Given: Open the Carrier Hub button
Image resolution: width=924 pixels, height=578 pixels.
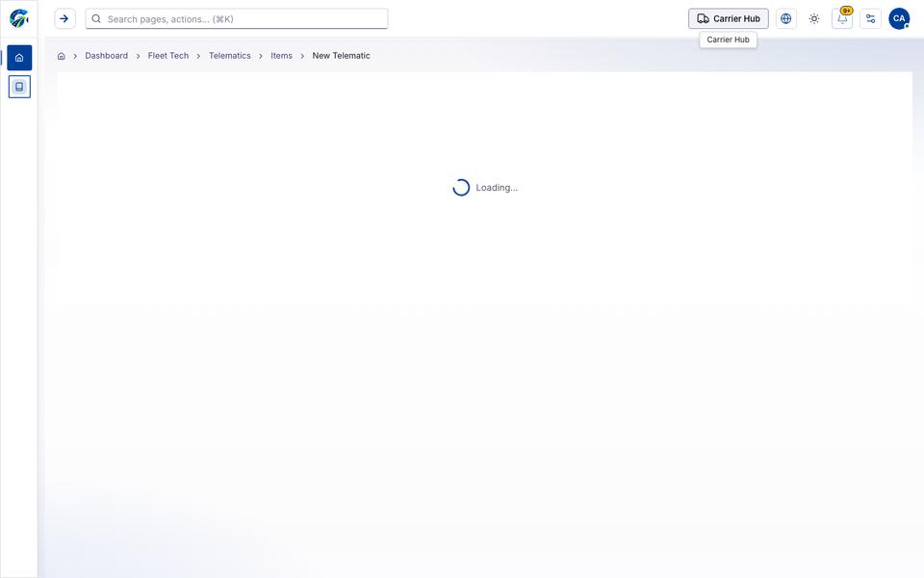Looking at the screenshot, I should 729,19.
